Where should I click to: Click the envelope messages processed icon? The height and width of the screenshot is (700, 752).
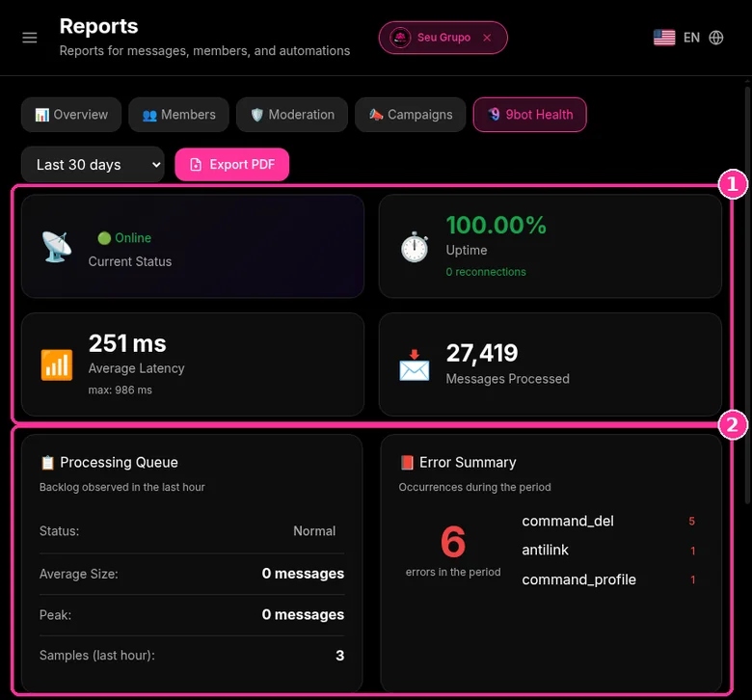pos(415,365)
